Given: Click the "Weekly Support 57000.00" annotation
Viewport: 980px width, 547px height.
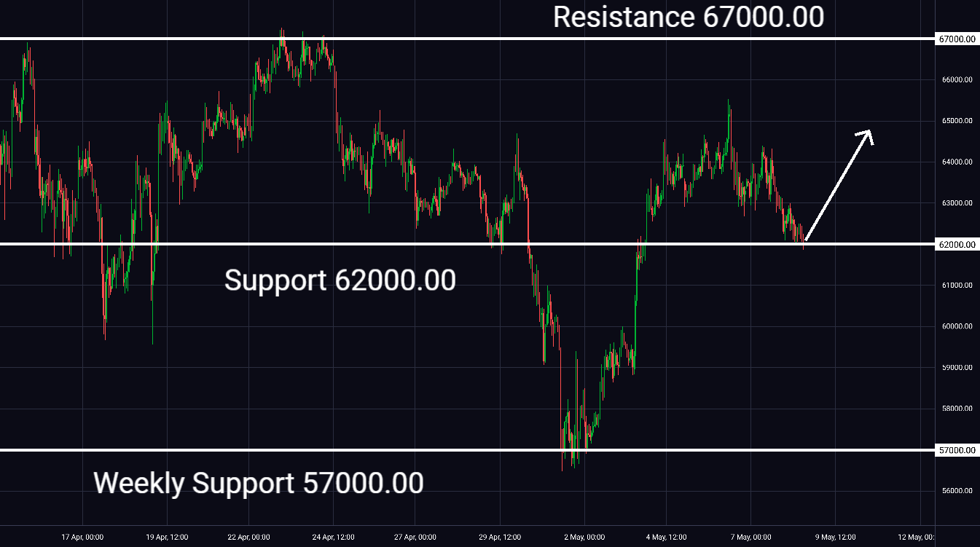Looking at the screenshot, I should (259, 483).
